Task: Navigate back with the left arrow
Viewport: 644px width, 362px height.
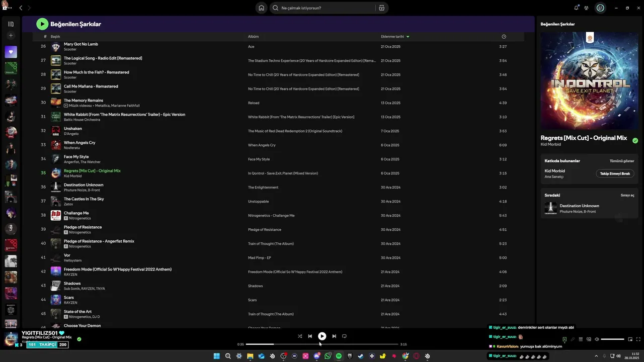Action: click(x=21, y=8)
